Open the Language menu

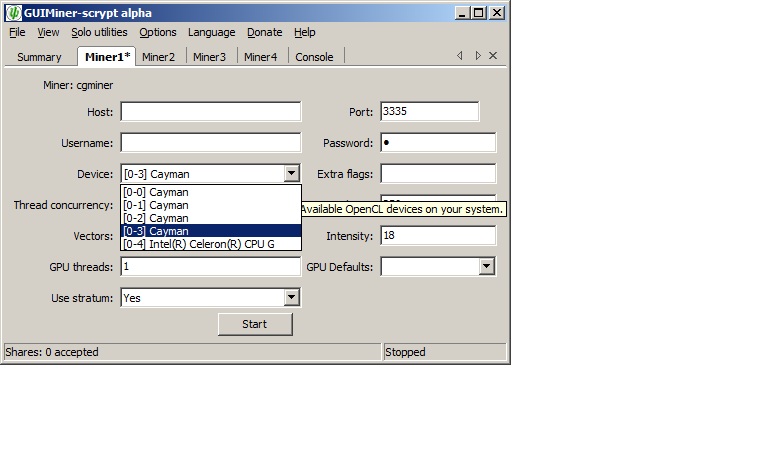click(x=212, y=32)
